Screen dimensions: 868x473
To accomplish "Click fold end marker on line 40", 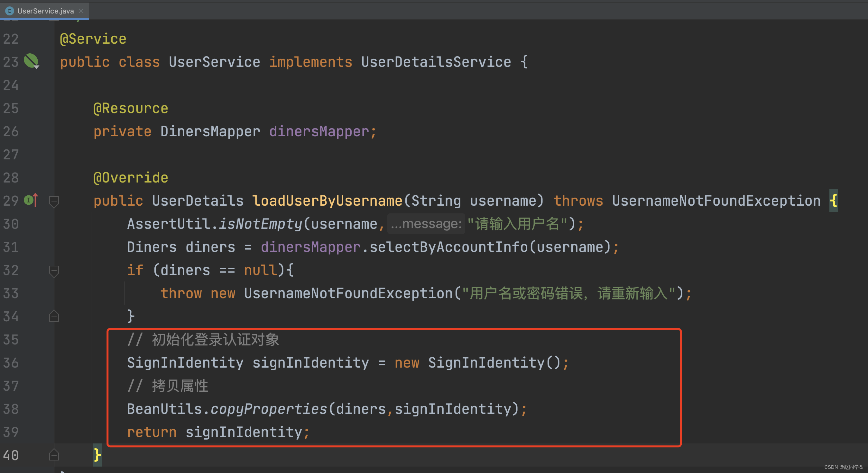I will 54,455.
